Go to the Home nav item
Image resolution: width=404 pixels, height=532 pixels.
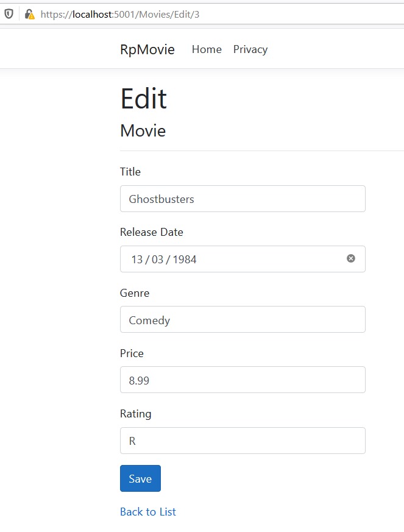(207, 49)
